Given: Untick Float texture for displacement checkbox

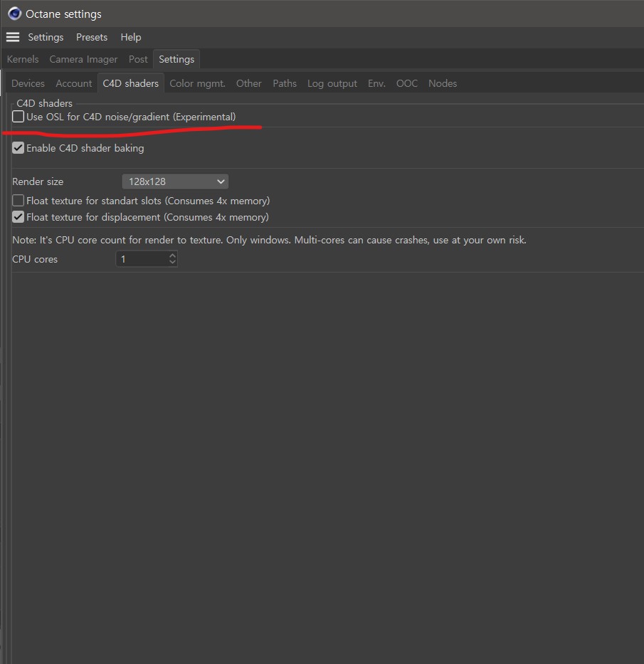Looking at the screenshot, I should click(x=19, y=217).
